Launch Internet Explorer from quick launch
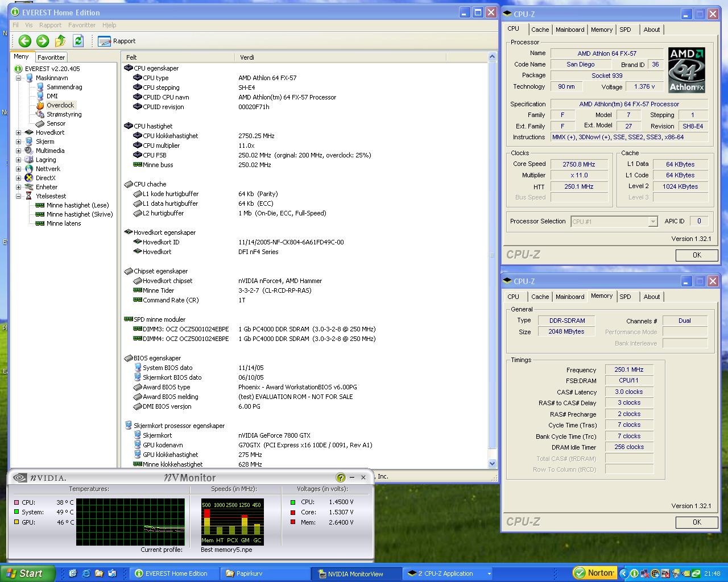 click(86, 573)
